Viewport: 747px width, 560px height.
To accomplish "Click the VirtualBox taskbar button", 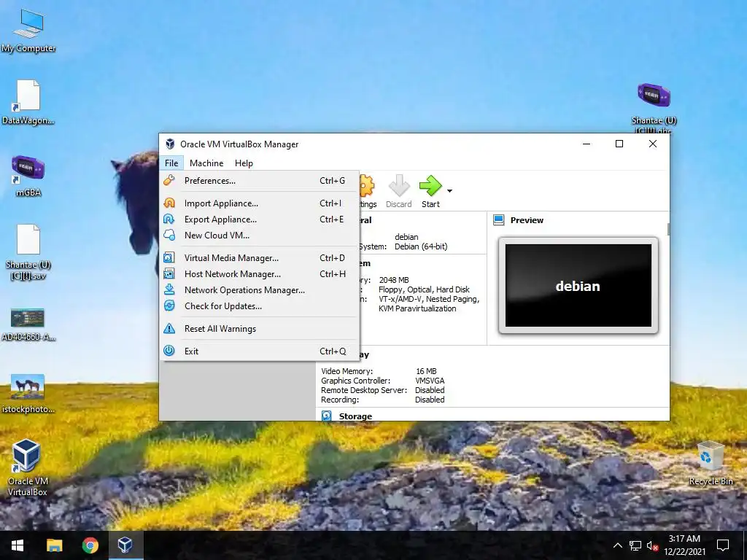I will click(125, 545).
